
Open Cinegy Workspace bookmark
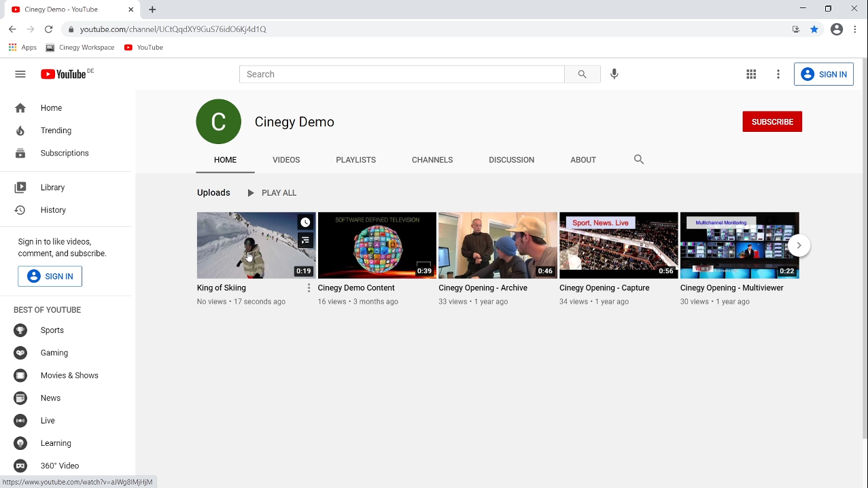click(80, 48)
